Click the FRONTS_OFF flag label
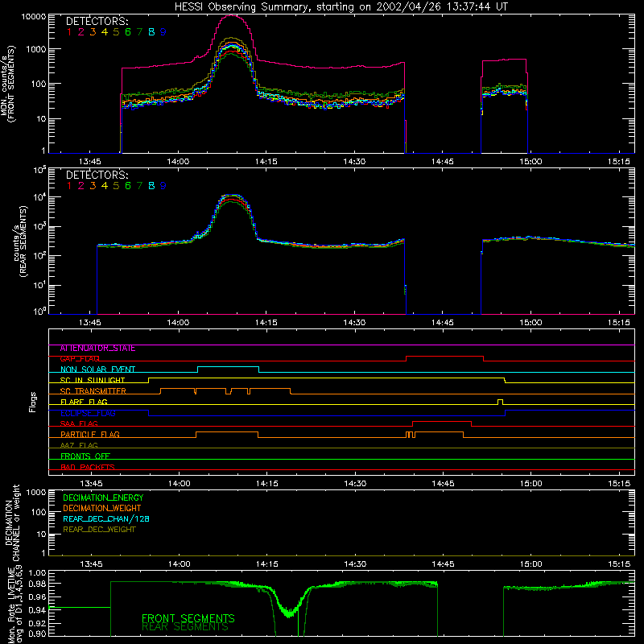Screen dimensions: 644x644 coord(85,456)
